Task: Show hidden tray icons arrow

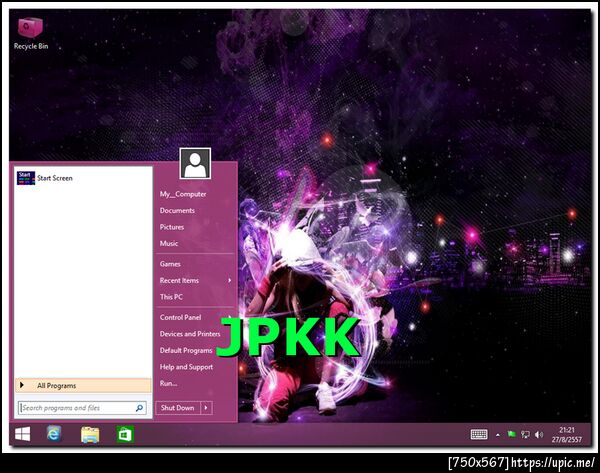Action: click(498, 435)
